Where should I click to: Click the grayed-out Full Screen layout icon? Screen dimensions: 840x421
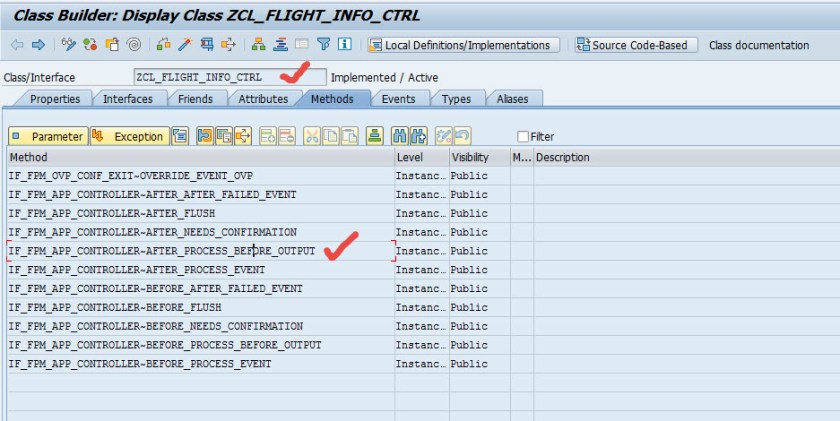pos(302,45)
